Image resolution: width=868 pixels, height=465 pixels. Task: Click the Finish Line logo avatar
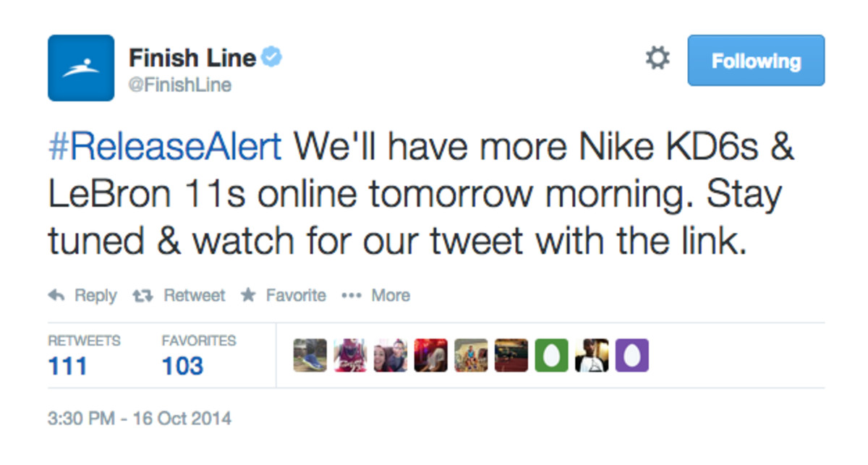81,68
